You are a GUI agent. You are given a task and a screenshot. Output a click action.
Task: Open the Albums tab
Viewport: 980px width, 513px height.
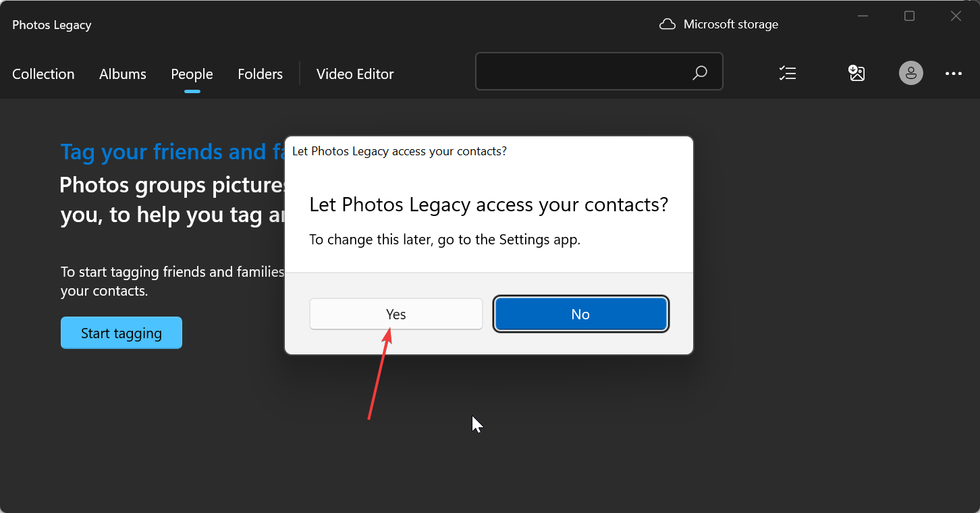pos(123,74)
